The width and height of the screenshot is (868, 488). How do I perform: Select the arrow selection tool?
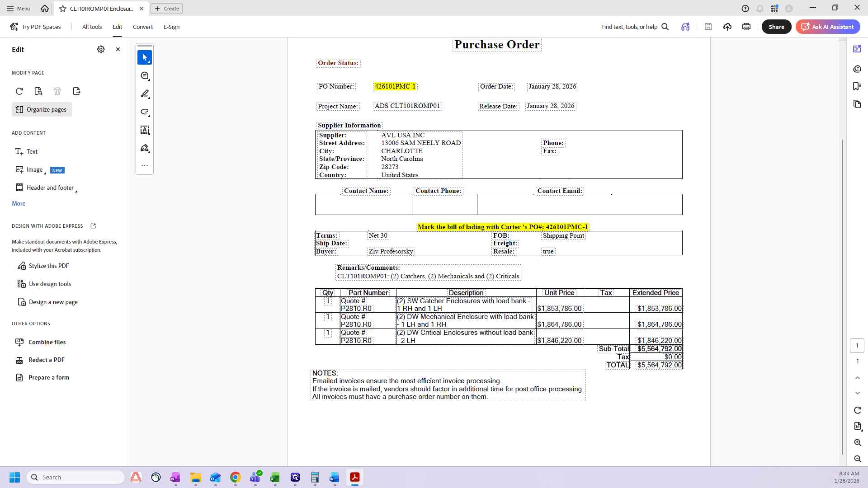(145, 57)
